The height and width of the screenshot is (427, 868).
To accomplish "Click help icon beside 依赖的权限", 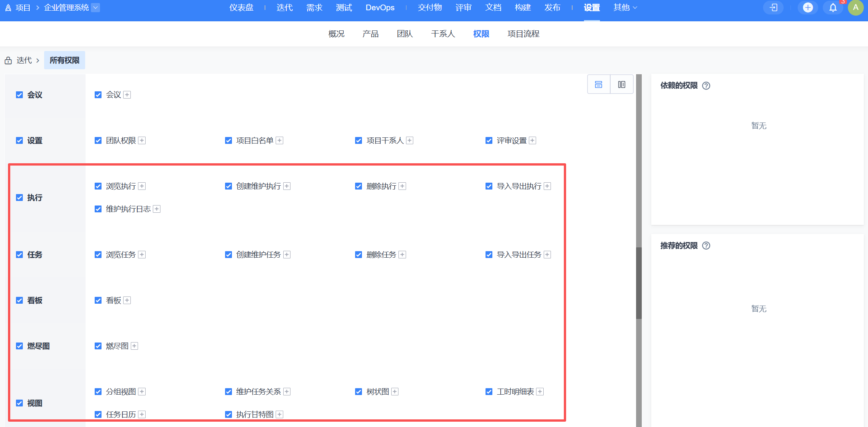I will pos(706,86).
